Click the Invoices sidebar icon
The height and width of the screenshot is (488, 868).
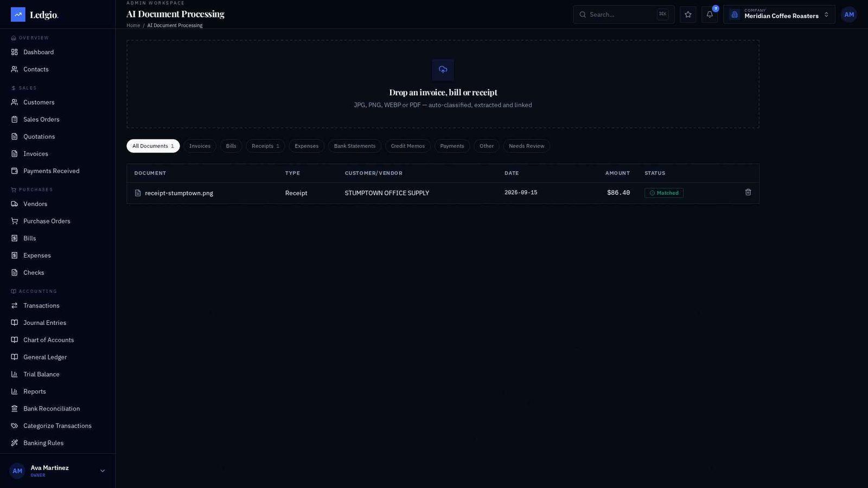click(x=15, y=154)
